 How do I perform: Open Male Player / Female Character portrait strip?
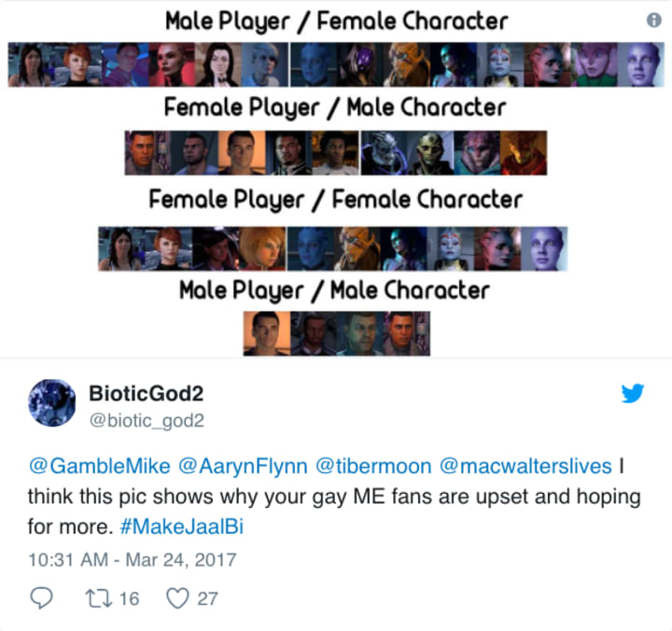point(336,64)
